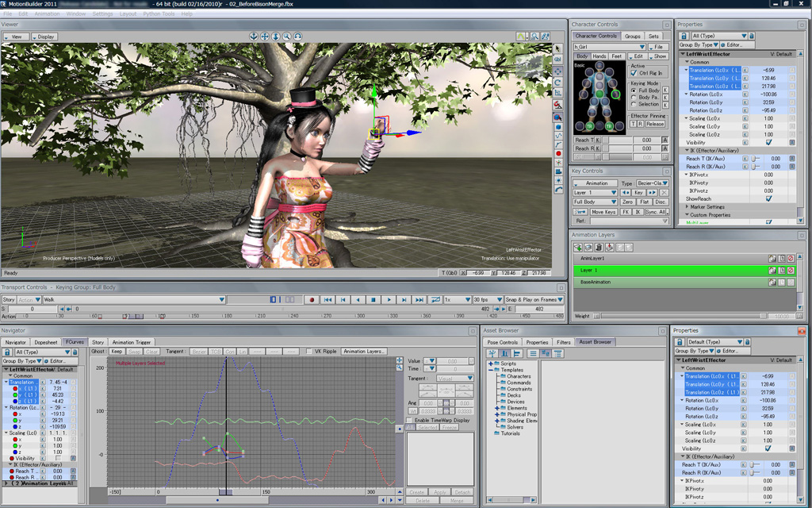This screenshot has width=812, height=508.
Task: Click the stop playback button
Action: (373, 300)
